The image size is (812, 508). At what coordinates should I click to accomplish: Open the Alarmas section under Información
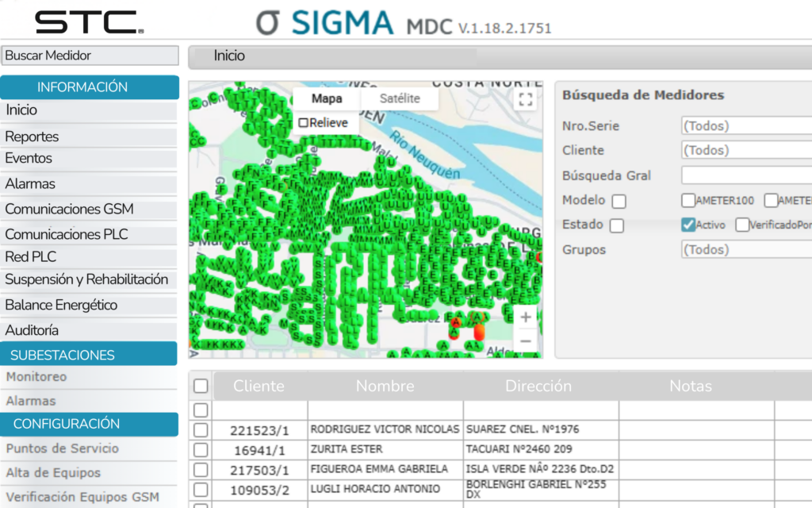89,184
